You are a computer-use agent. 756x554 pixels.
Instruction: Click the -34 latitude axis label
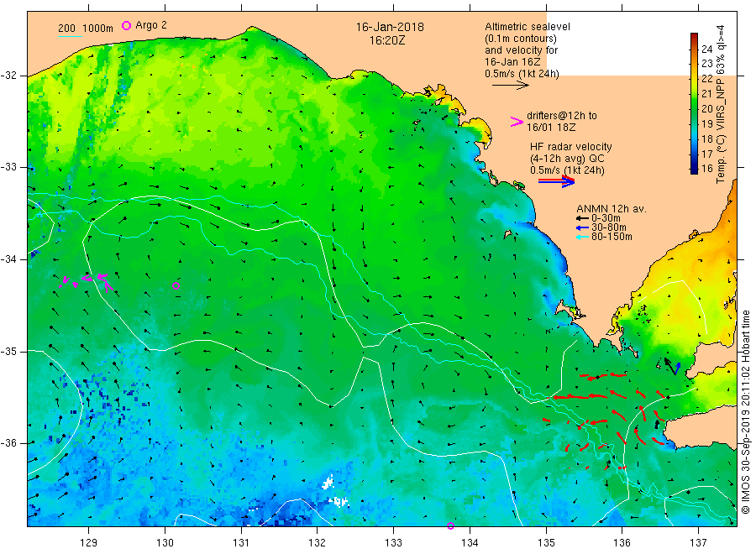pyautogui.click(x=8, y=259)
